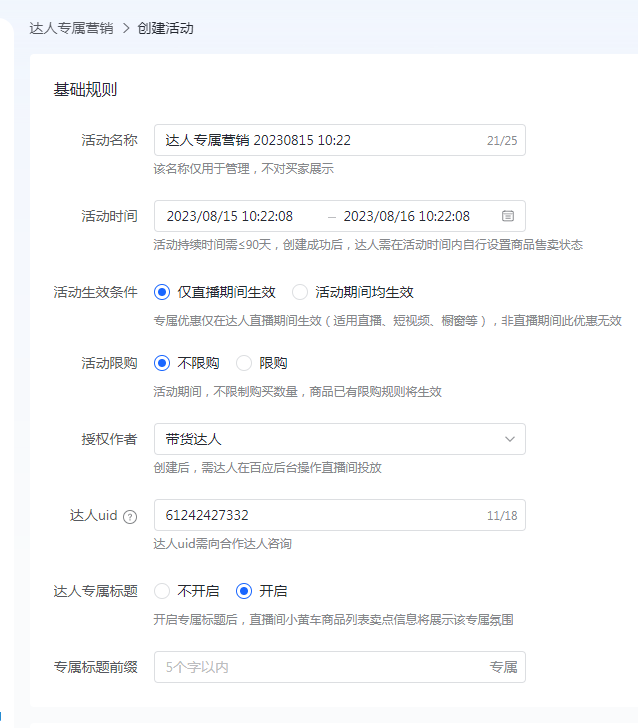This screenshot has width=638, height=728.
Task: Click the chevron arrow in 授权作者 selector
Action: (x=510, y=439)
